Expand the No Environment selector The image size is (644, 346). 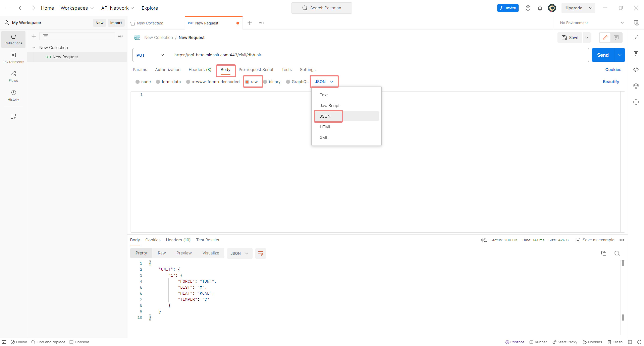(591, 23)
